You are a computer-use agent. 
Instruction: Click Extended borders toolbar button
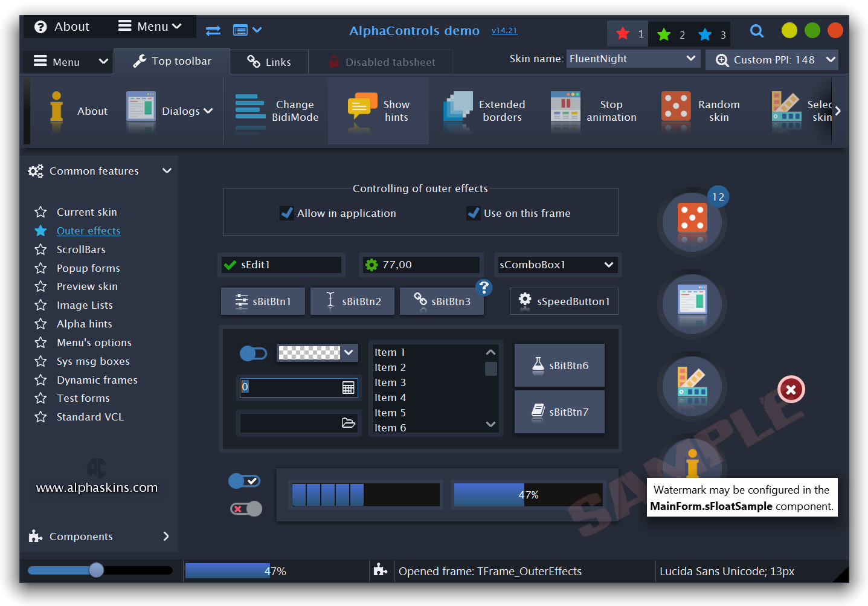[484, 111]
